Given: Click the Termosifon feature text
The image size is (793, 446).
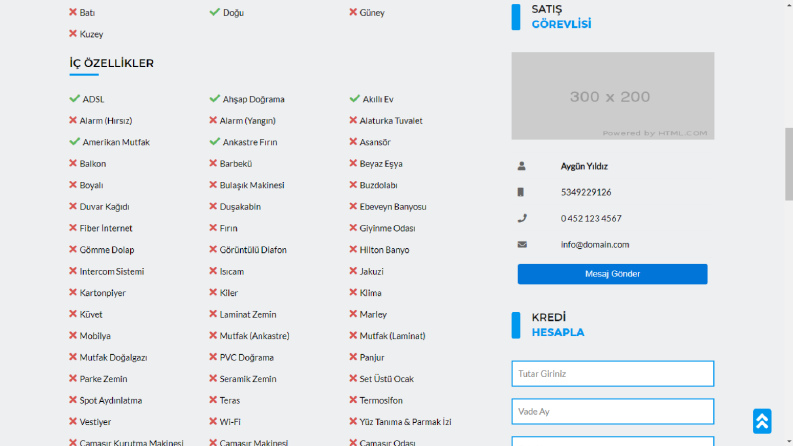Looking at the screenshot, I should (x=381, y=400).
